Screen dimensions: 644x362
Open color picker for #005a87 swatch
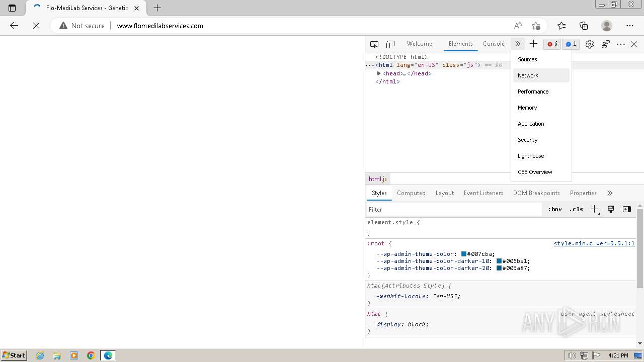499,268
